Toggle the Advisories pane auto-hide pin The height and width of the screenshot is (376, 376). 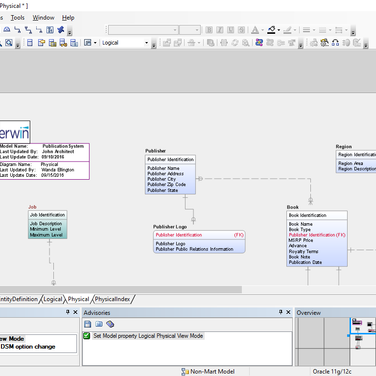[x=281, y=312]
